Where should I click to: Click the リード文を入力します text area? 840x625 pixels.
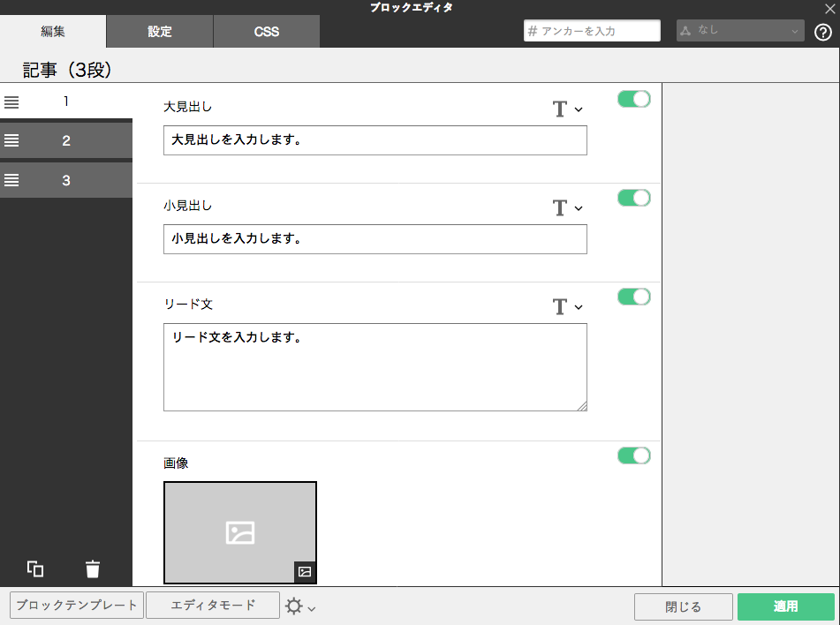375,367
